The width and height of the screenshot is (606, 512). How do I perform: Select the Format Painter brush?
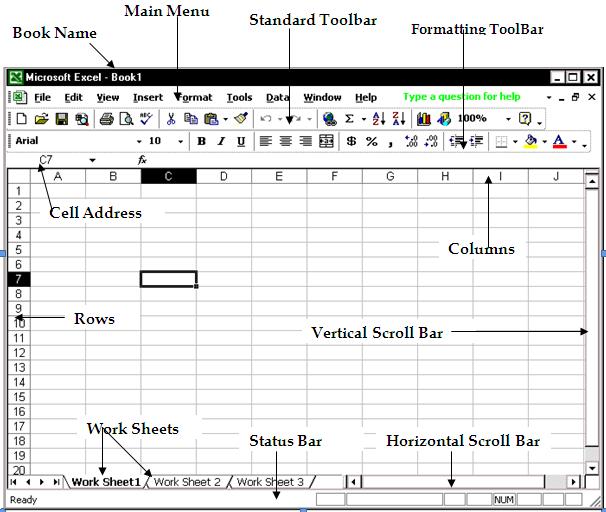(241, 119)
